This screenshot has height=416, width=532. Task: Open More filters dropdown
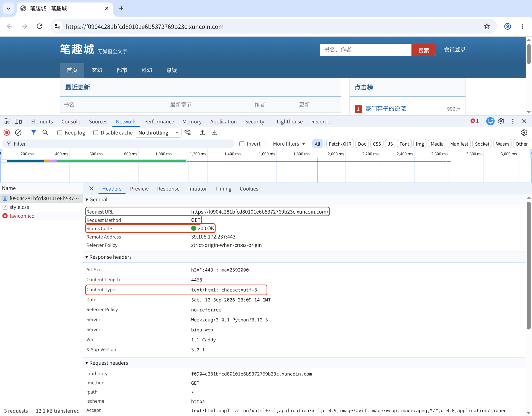289,144
